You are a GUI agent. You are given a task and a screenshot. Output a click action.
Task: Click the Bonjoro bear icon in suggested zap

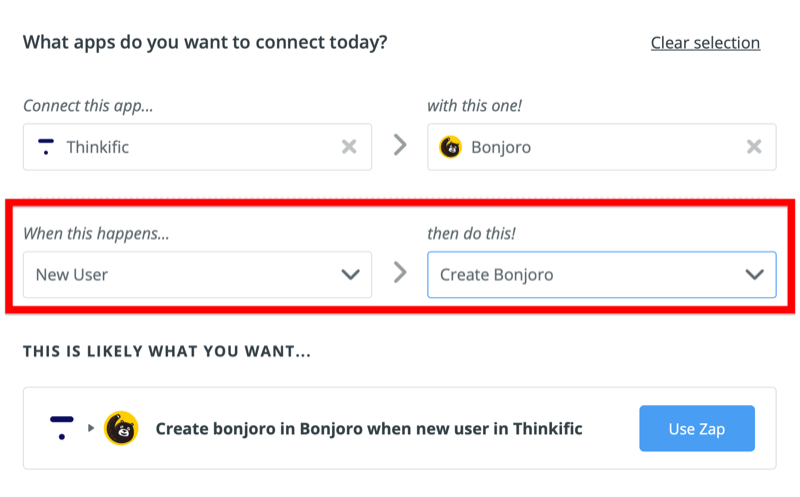coord(121,428)
